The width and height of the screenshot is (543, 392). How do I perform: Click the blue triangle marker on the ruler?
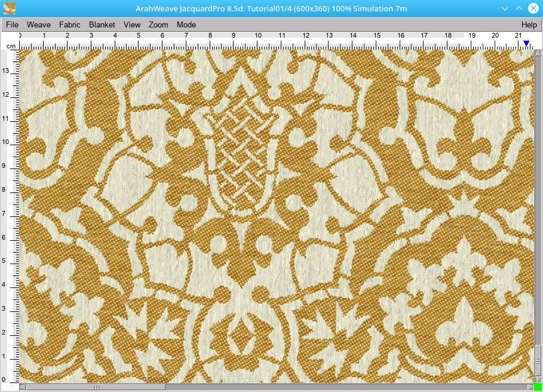[x=526, y=43]
